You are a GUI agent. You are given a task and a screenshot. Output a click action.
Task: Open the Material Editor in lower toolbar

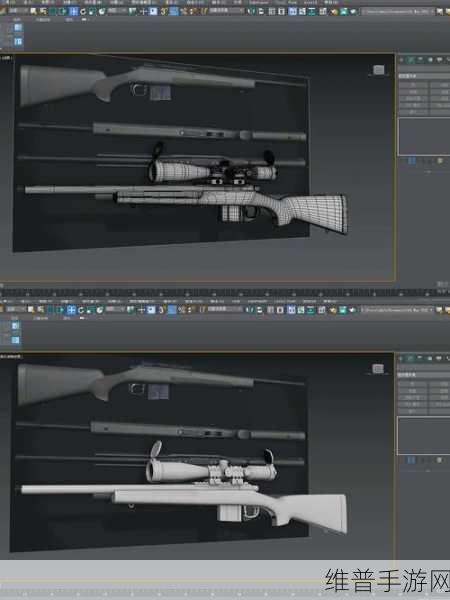[x=322, y=310]
